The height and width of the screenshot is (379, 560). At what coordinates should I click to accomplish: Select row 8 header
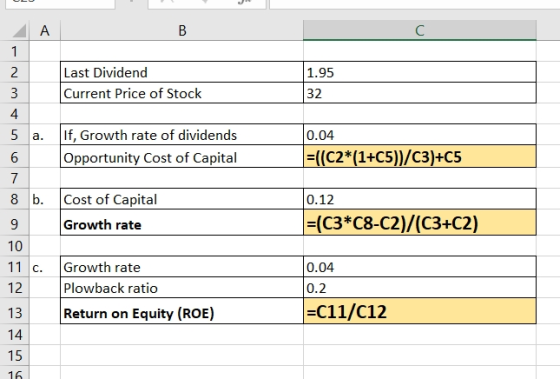click(x=14, y=199)
